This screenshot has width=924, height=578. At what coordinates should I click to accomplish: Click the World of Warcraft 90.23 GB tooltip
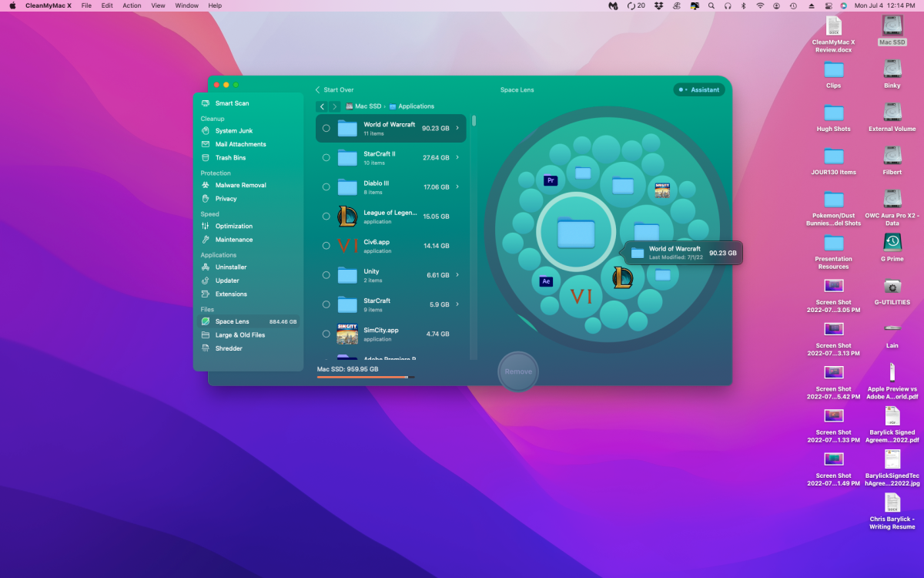(684, 253)
